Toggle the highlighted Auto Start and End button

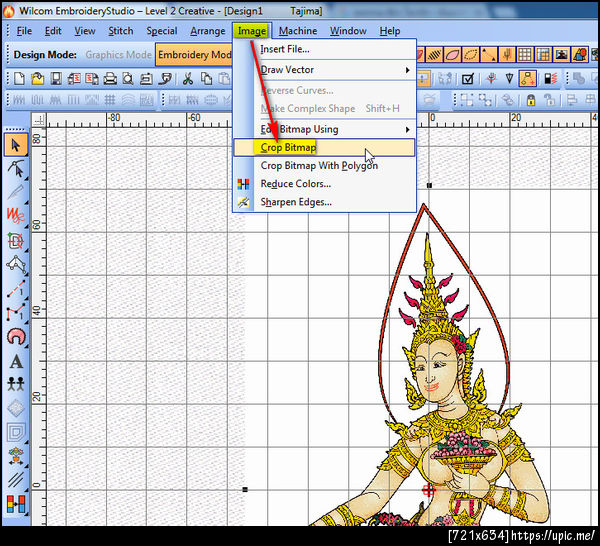527,79
